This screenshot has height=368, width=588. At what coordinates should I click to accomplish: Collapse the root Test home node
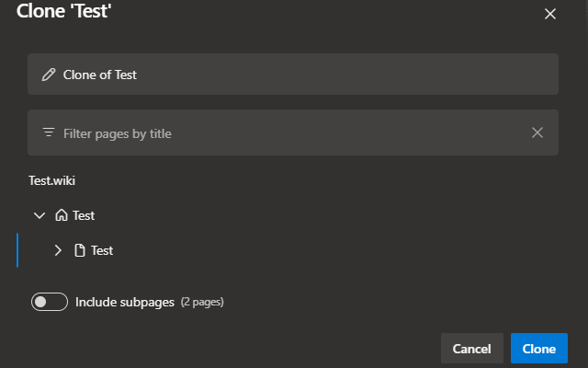tap(40, 215)
